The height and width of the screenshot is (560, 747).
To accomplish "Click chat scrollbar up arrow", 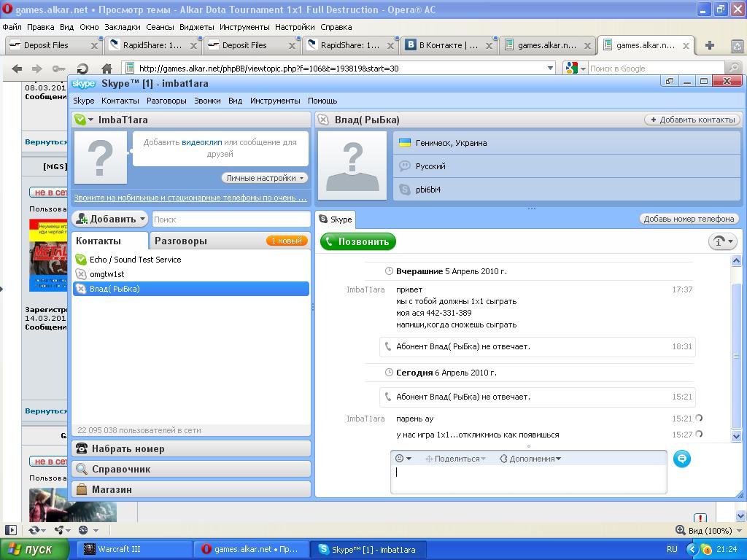I will 736,260.
